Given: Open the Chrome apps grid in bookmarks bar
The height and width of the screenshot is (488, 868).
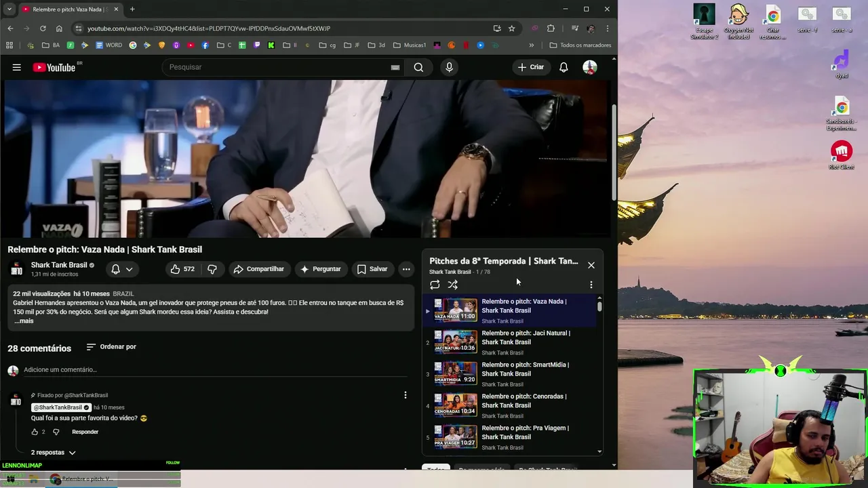Looking at the screenshot, I should pos(9,45).
